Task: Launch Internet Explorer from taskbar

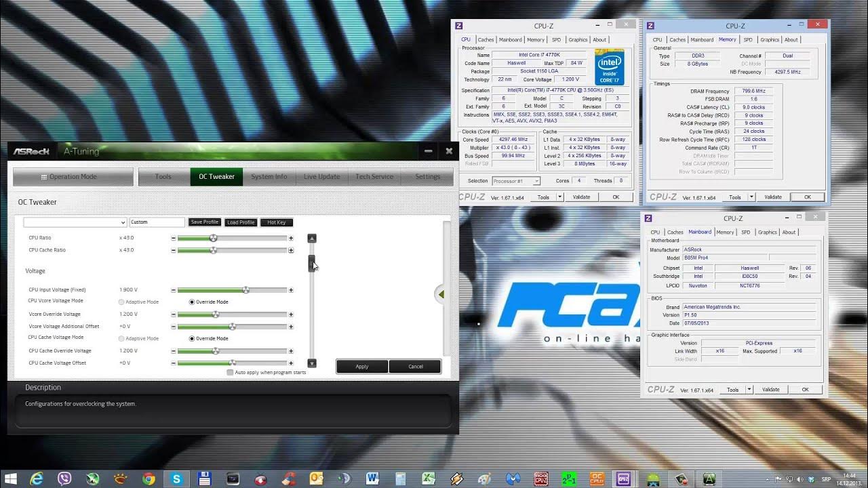Action: pos(37,479)
